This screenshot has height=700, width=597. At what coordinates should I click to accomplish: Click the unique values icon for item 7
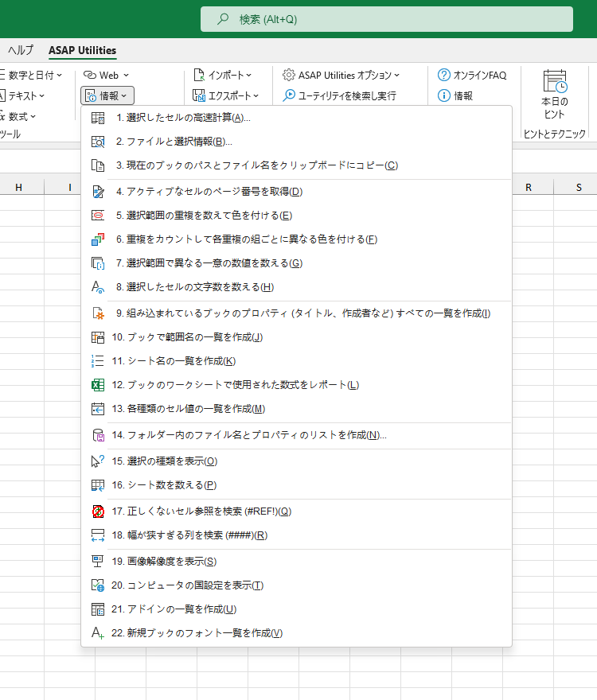(98, 263)
